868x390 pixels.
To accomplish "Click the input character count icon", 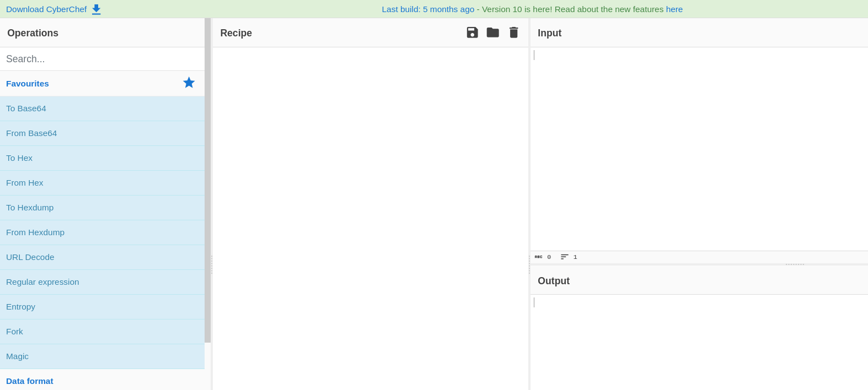I will coord(538,257).
